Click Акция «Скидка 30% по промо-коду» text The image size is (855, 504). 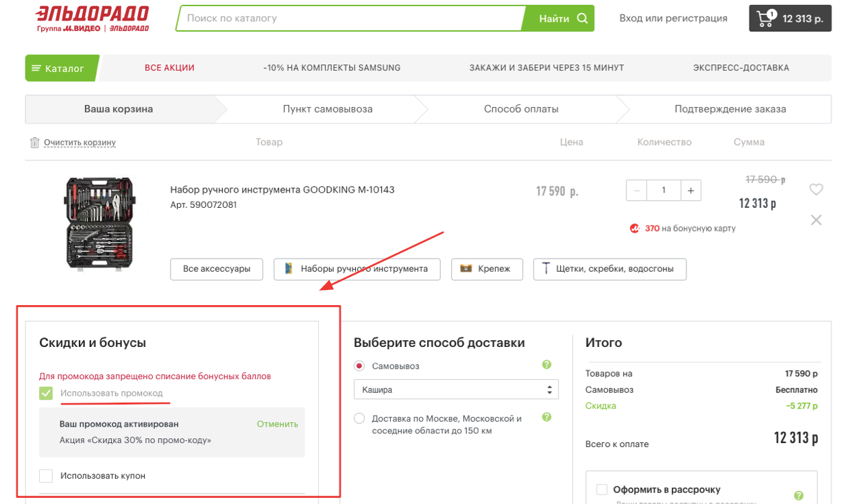tap(136, 440)
